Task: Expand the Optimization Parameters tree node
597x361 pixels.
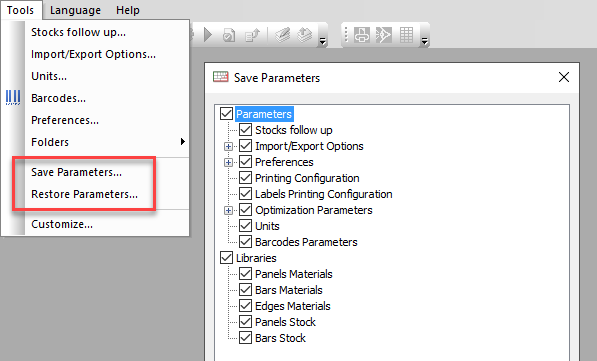Action: click(228, 210)
